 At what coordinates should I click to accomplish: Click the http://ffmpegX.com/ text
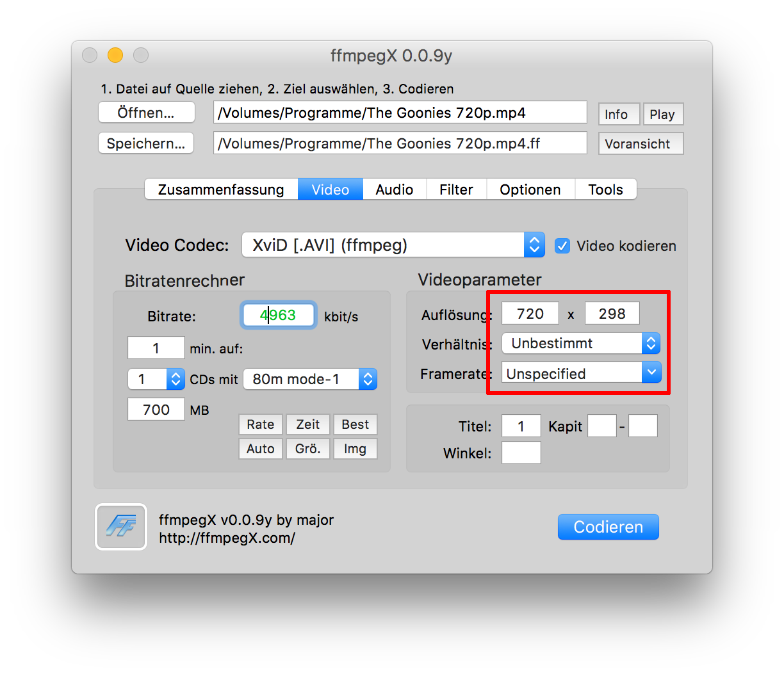227,538
